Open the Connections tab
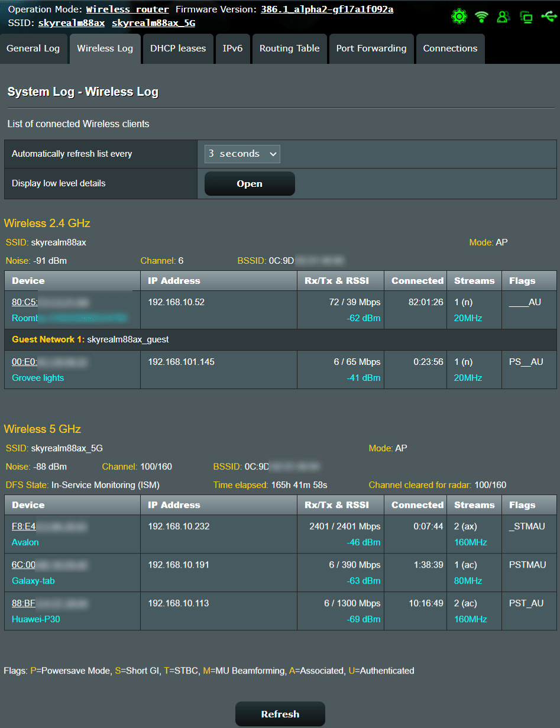The width and height of the screenshot is (560, 728). tap(450, 48)
